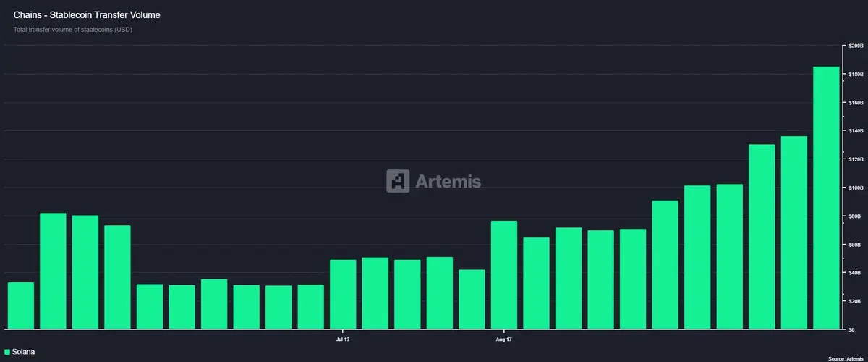Toggle the Solana series legend label
Screen dimensions: 868x362
[x=23, y=352]
